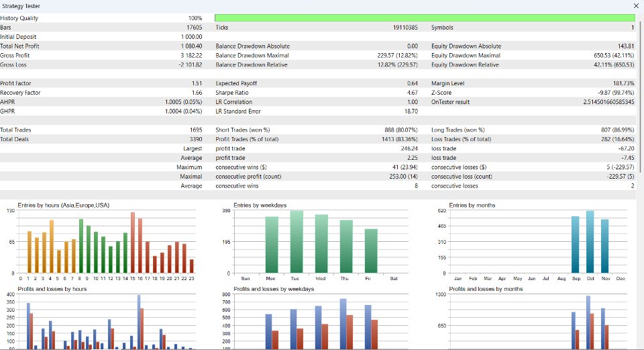Select the LR Standard Error value 18.70
This screenshot has width=644, height=350.
(411, 112)
